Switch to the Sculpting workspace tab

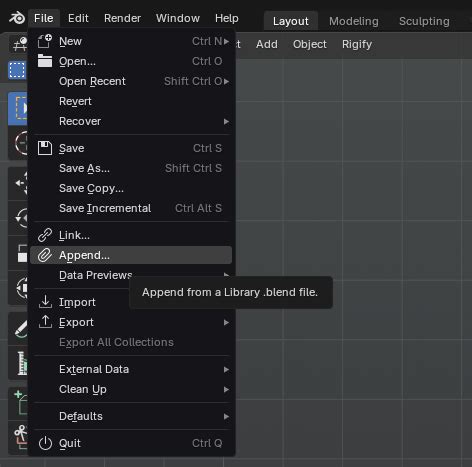[x=424, y=21]
